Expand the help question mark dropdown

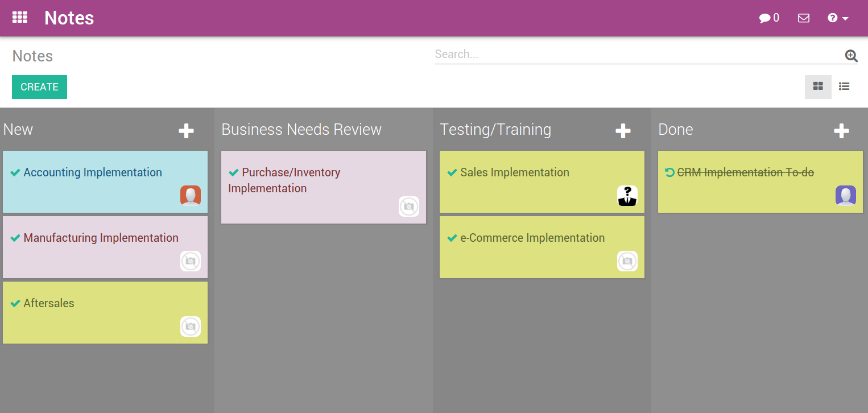(838, 18)
